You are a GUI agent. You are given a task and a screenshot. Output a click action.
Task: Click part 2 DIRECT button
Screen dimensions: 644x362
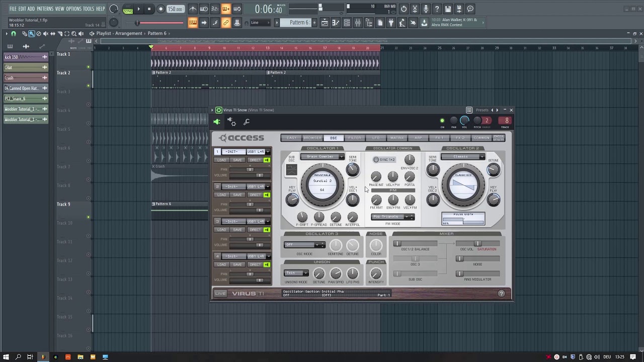[x=255, y=195]
